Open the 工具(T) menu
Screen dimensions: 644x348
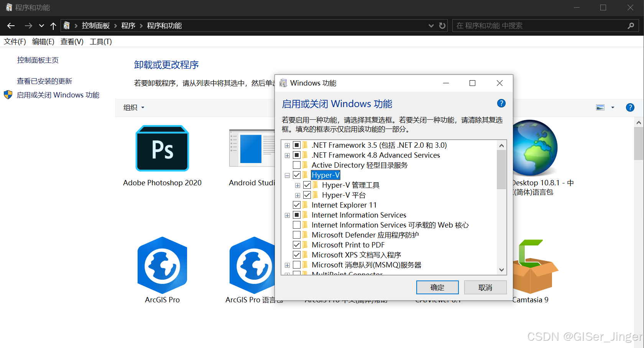[x=100, y=41]
